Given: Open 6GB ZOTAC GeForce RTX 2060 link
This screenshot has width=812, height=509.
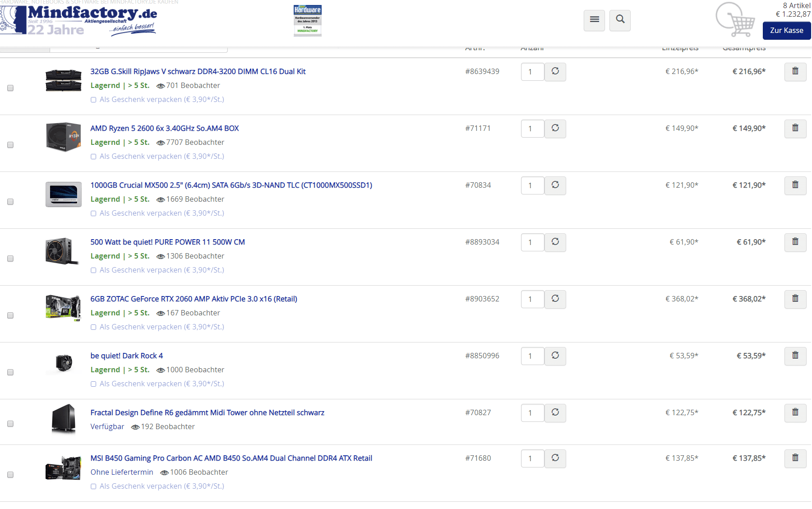Looking at the screenshot, I should pyautogui.click(x=194, y=299).
